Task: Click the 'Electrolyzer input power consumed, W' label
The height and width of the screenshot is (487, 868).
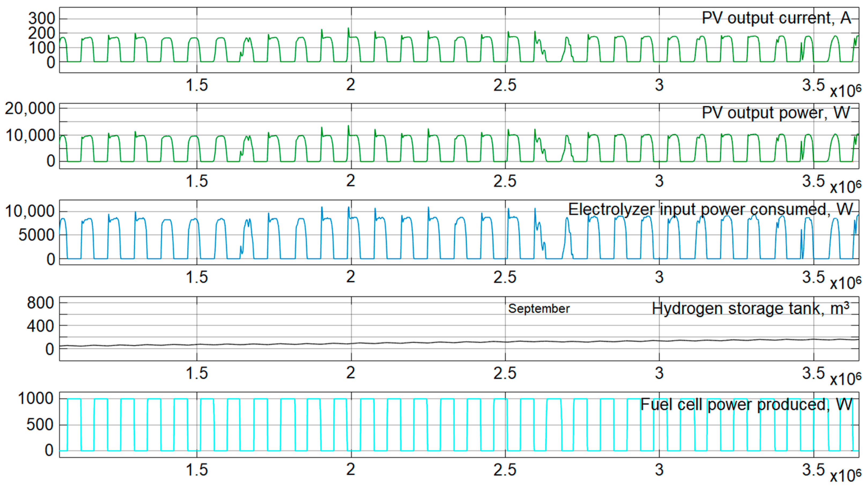Action: (x=710, y=210)
